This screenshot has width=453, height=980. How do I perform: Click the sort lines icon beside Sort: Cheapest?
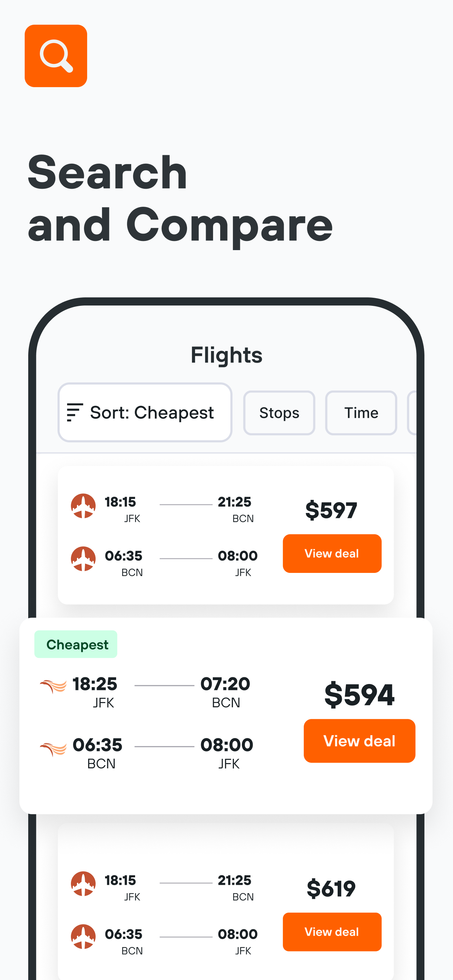tap(74, 412)
